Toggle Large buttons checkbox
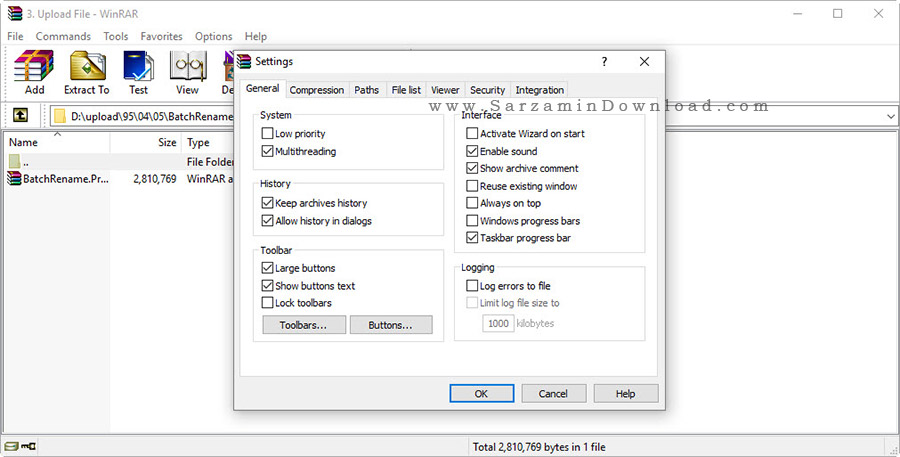This screenshot has height=457, width=900. [x=267, y=268]
